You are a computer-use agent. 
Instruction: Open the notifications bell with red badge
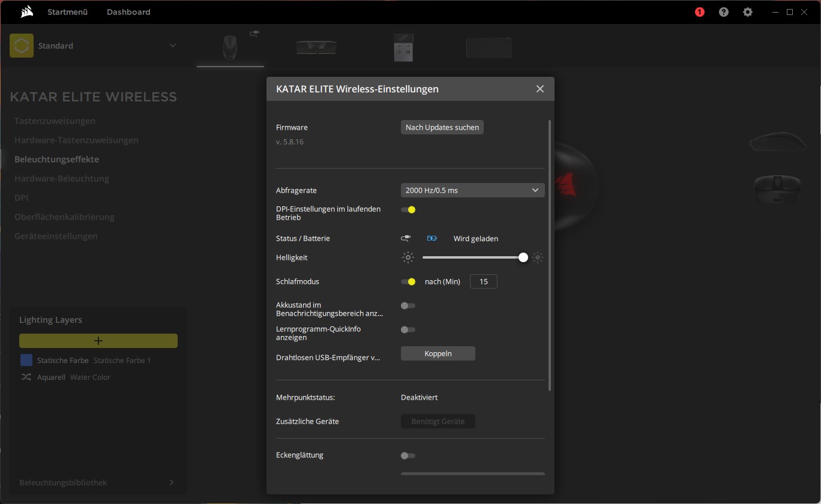[x=699, y=11]
